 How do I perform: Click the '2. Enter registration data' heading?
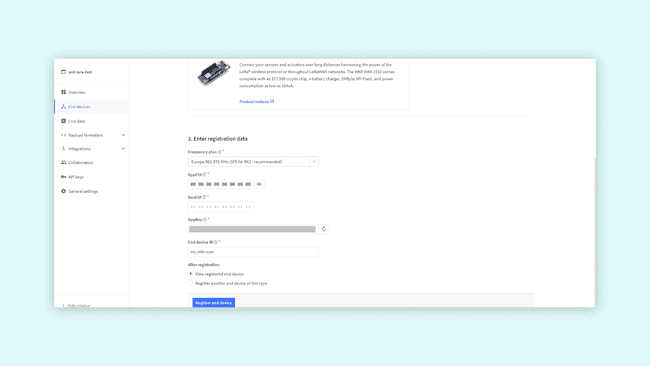point(218,139)
